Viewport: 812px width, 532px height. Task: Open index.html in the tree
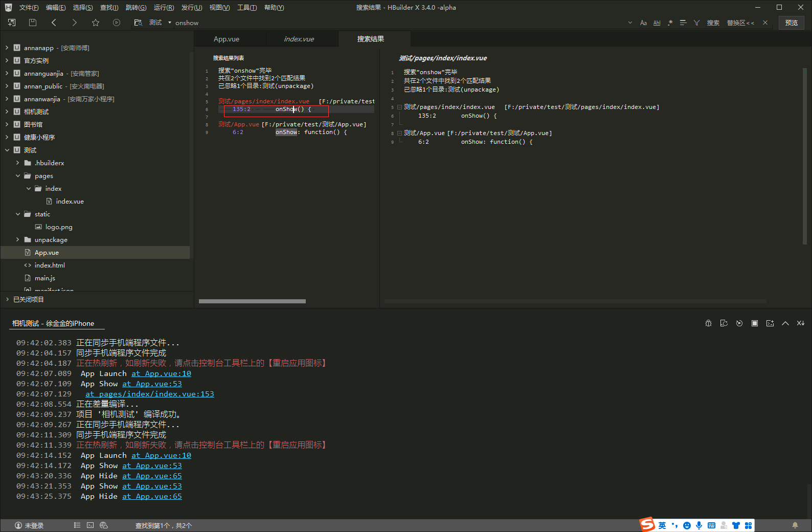coord(50,265)
